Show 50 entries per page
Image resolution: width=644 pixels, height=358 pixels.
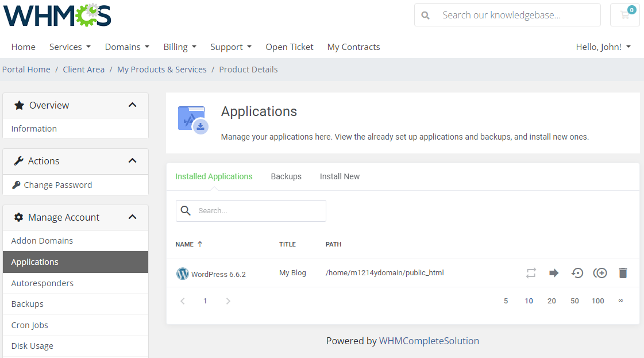574,301
